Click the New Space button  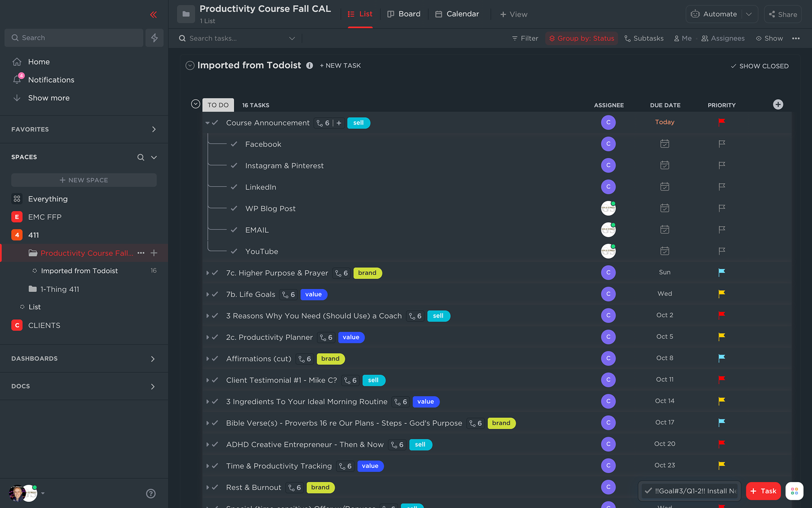click(x=84, y=180)
